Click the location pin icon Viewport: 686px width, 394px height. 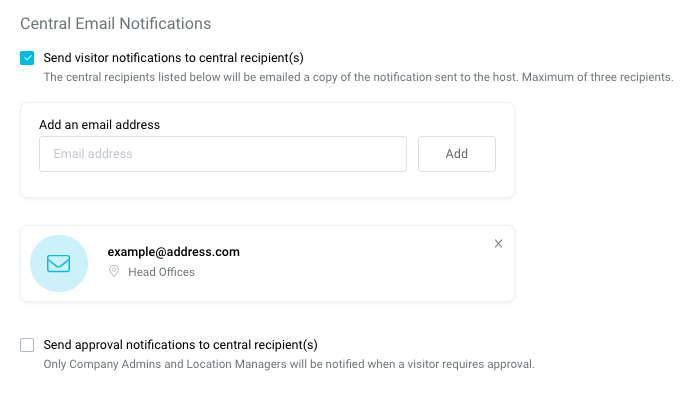pos(114,271)
